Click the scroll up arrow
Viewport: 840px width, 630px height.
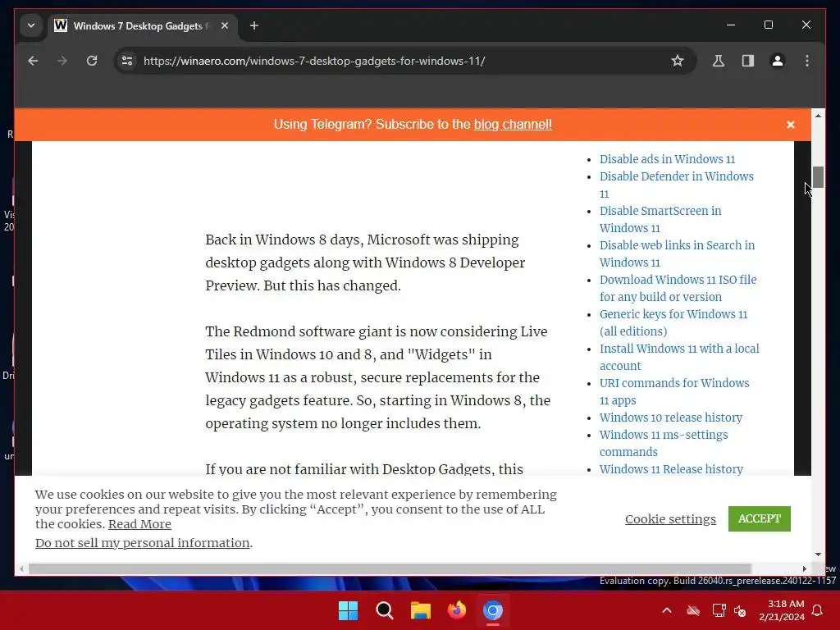click(818, 116)
